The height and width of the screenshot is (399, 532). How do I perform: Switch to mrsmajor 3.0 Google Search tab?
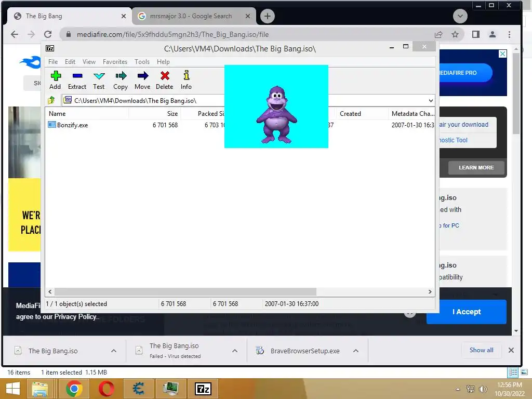(191, 16)
